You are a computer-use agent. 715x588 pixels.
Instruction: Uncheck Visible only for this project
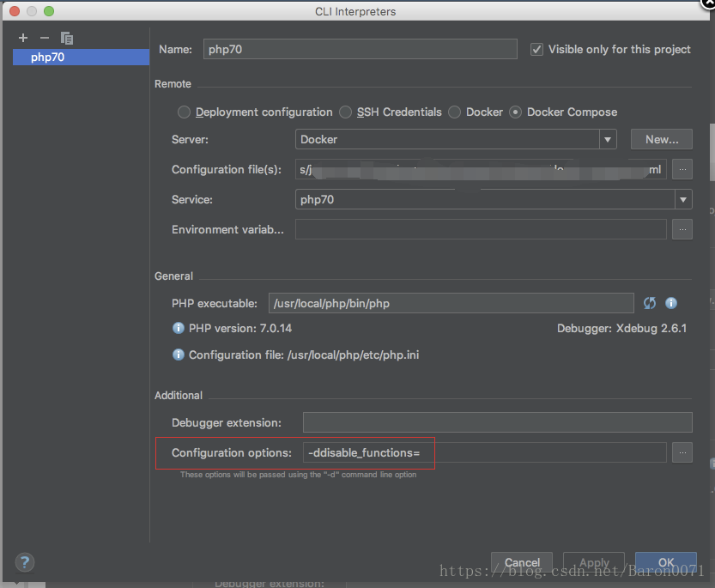[536, 49]
